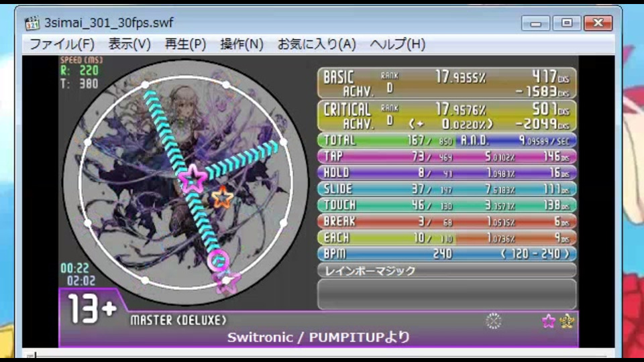Screen dimensions: 644x362
Task: Click the SLIDE count row
Action: click(447, 189)
